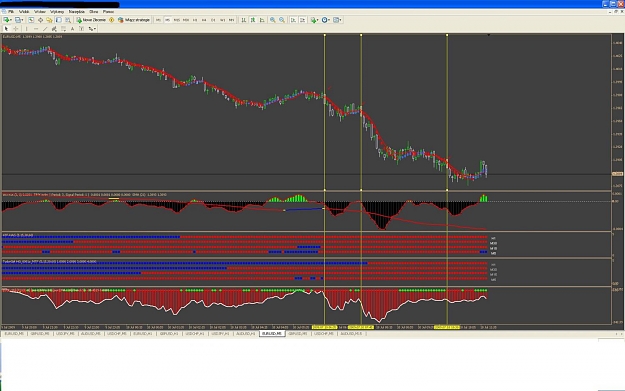Select the text 'A' tool
Screen dimensions: 625x391
click(73, 29)
